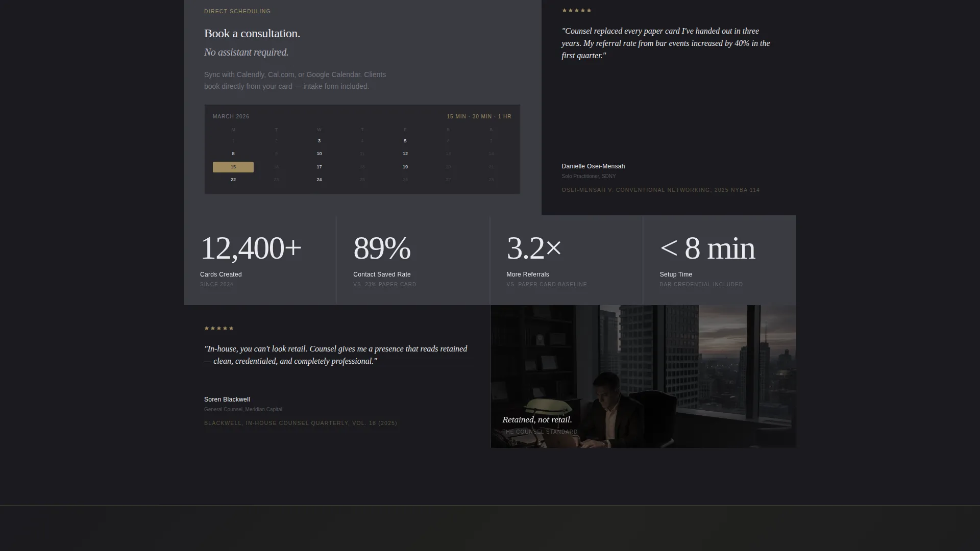Click the 'Counsel replaced every paper card' quote
This screenshot has width=980, height=551.
point(666,43)
